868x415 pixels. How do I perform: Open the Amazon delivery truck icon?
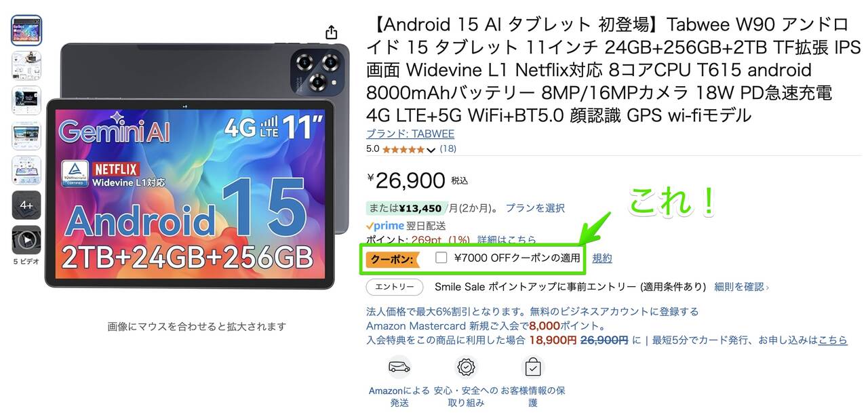click(x=399, y=367)
